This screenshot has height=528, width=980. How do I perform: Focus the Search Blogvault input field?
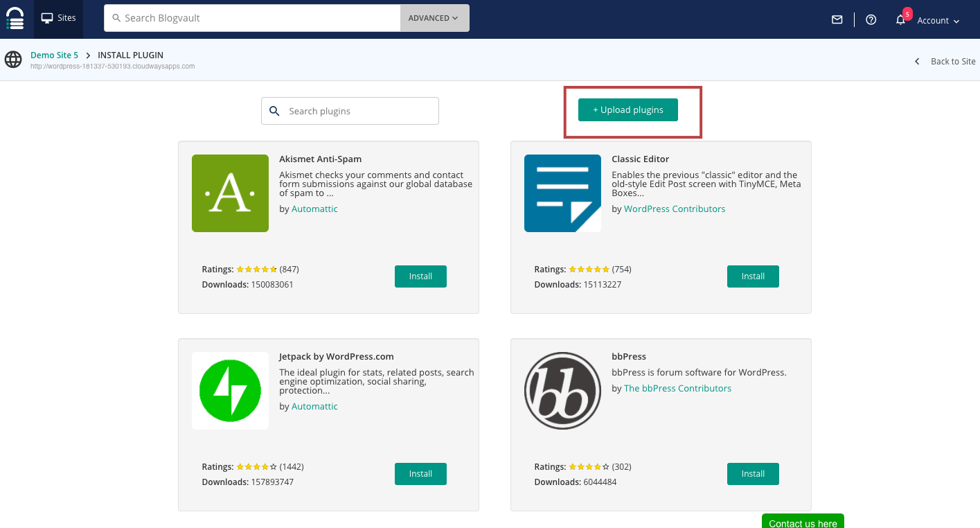[x=252, y=18]
